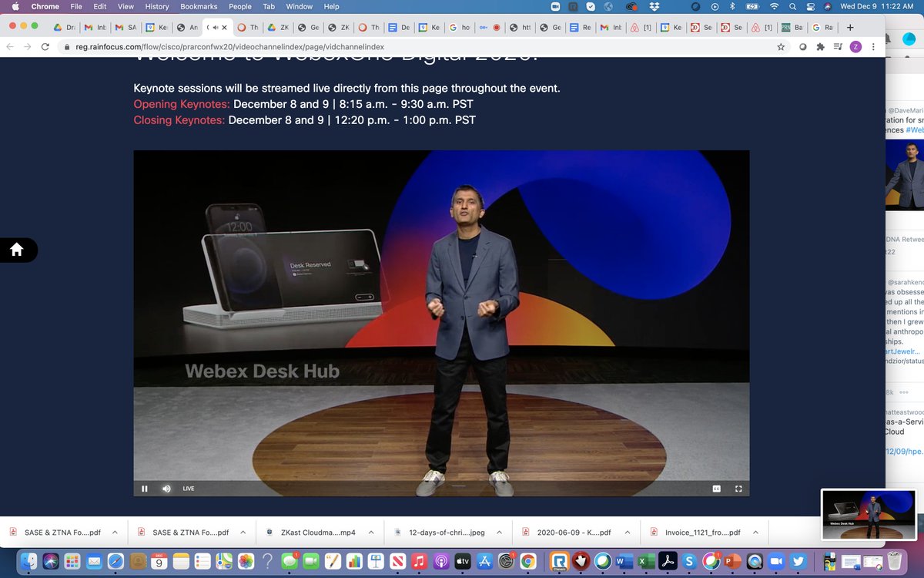Click the Dropbox menu bar icon
Screen dimensions: 924x578
pos(655,6)
